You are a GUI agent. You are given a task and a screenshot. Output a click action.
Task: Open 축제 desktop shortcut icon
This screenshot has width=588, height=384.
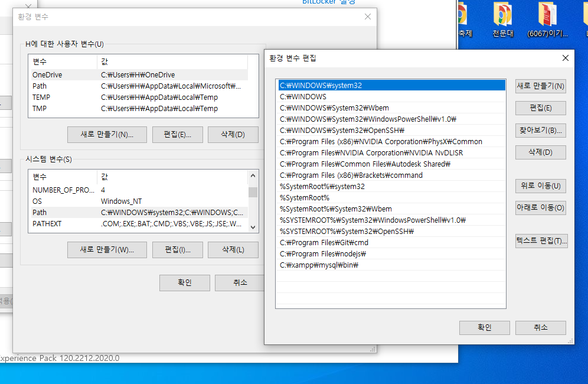click(x=465, y=19)
